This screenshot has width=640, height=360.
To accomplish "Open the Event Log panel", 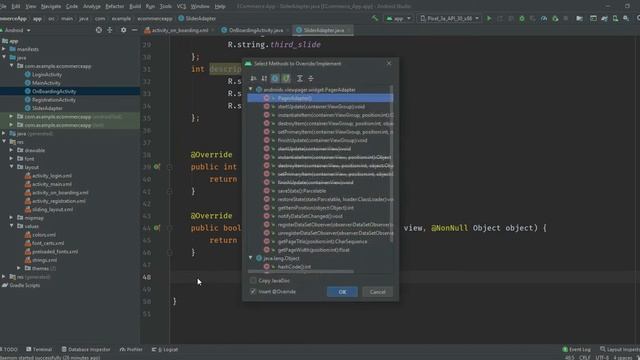I will tap(577, 349).
